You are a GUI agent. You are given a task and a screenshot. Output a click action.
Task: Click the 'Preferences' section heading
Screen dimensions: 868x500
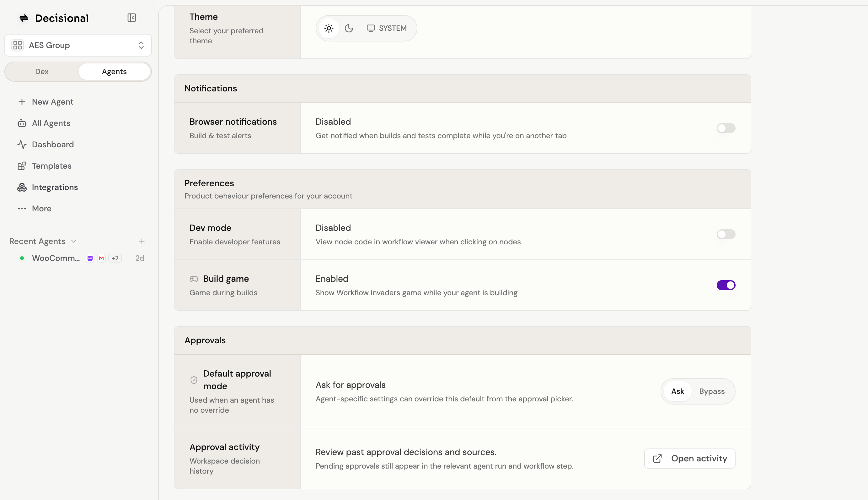(209, 183)
